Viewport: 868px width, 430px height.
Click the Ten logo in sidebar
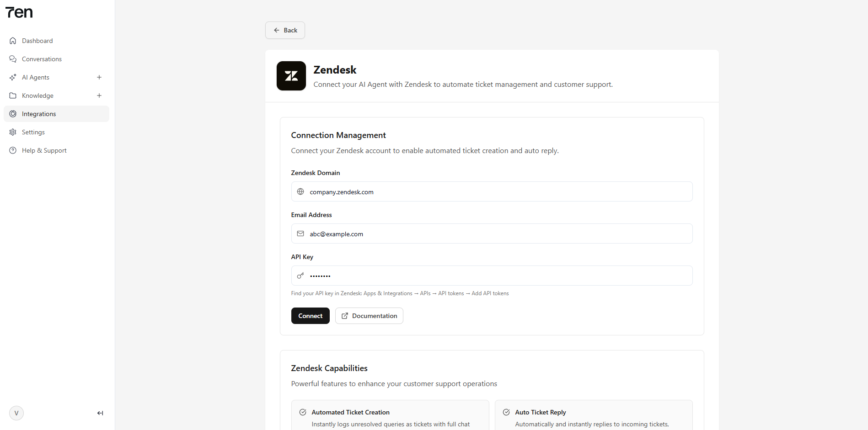coord(19,13)
